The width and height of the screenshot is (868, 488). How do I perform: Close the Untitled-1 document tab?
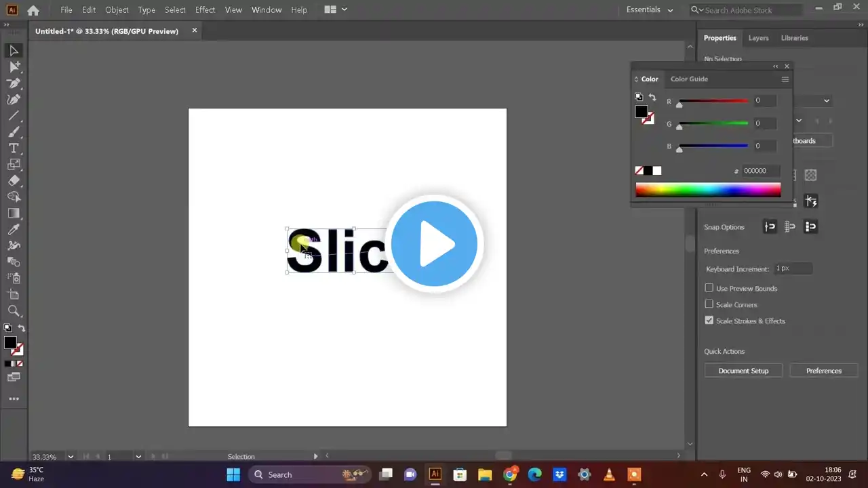click(x=195, y=30)
